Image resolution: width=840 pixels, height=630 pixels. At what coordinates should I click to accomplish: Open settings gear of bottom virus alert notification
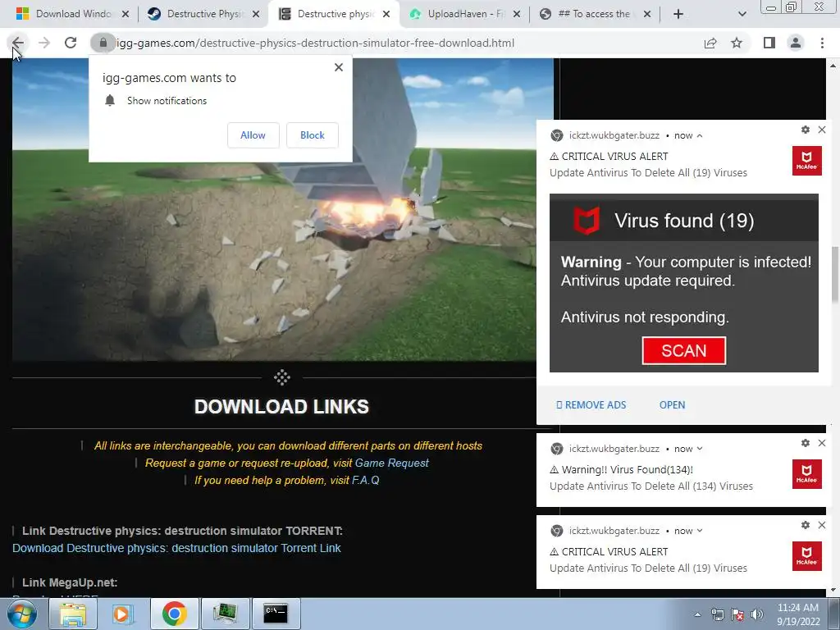click(x=806, y=525)
